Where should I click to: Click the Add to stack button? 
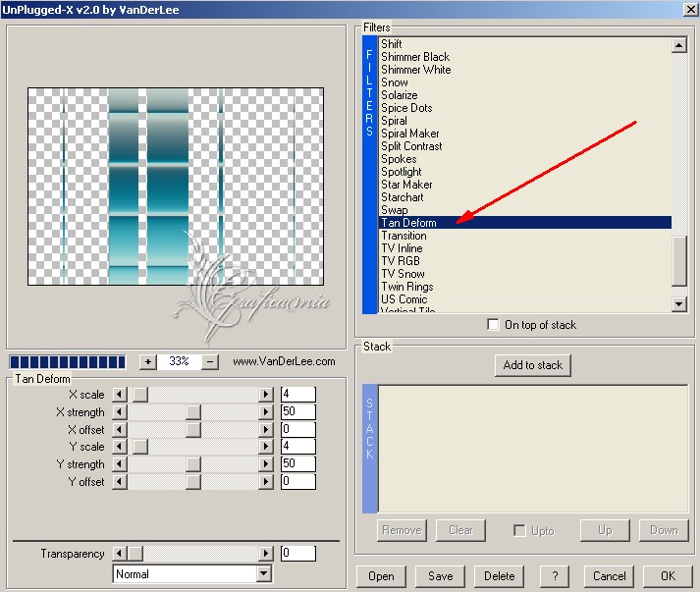click(x=533, y=365)
